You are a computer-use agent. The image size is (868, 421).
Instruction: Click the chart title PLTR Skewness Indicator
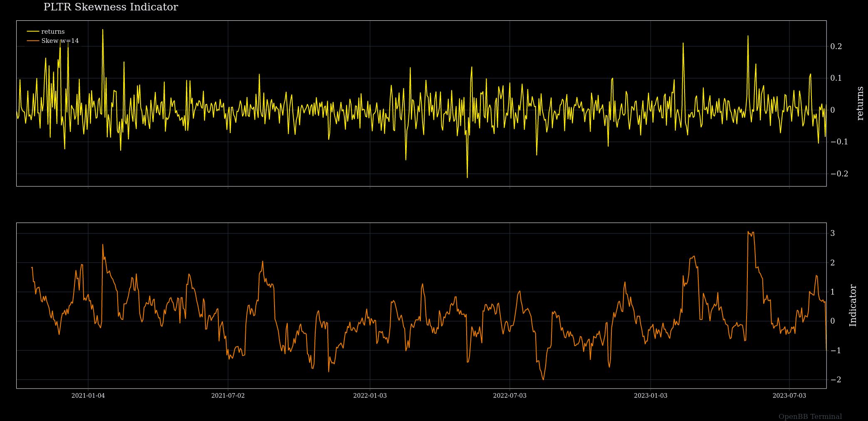point(111,7)
